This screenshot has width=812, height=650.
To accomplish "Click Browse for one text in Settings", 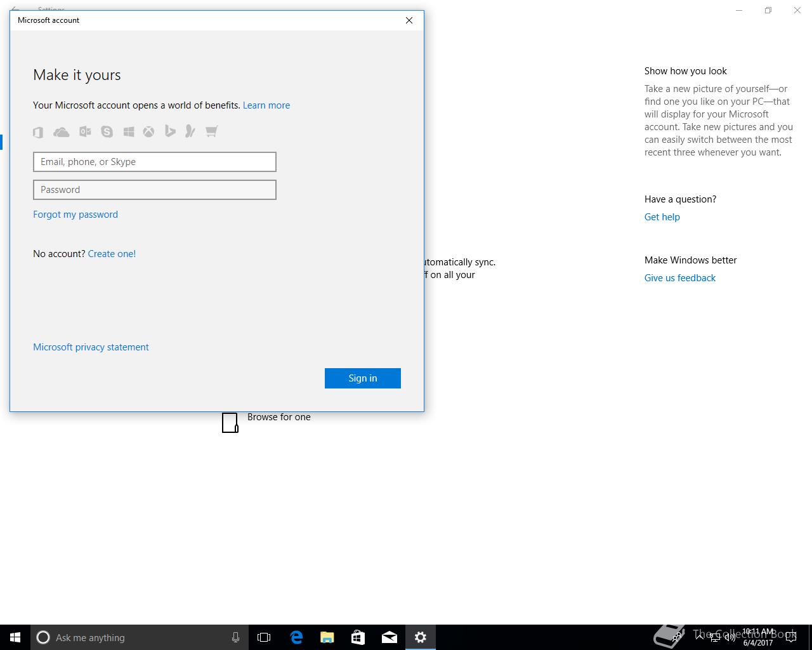I will click(279, 417).
